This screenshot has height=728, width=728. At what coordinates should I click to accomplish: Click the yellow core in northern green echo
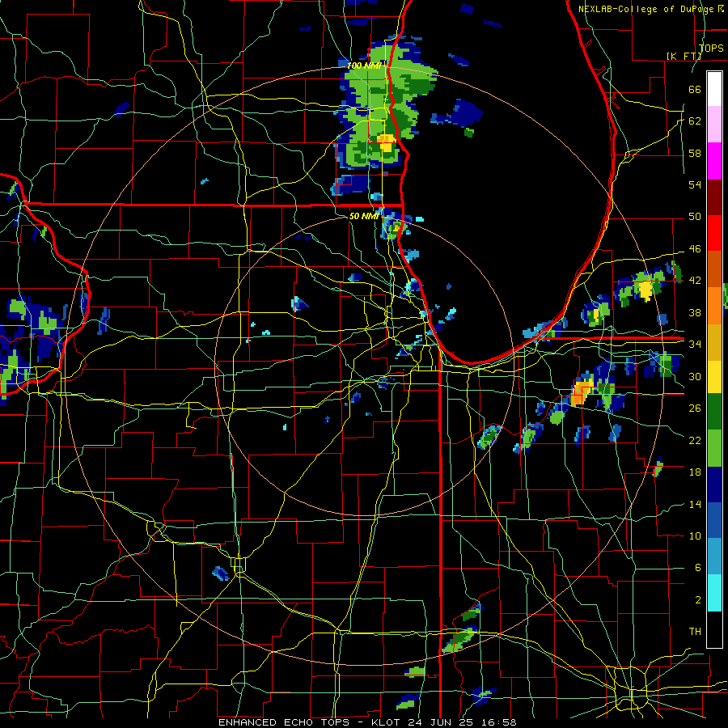[x=387, y=142]
